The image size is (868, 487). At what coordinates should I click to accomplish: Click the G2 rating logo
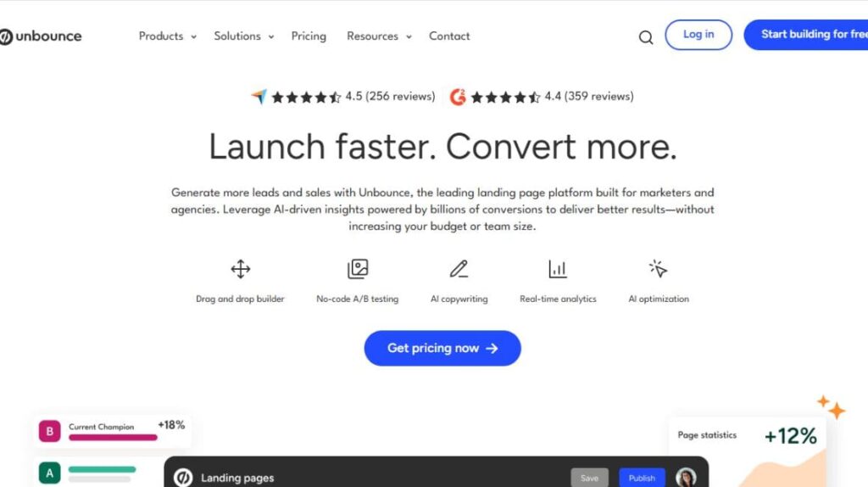tap(458, 97)
